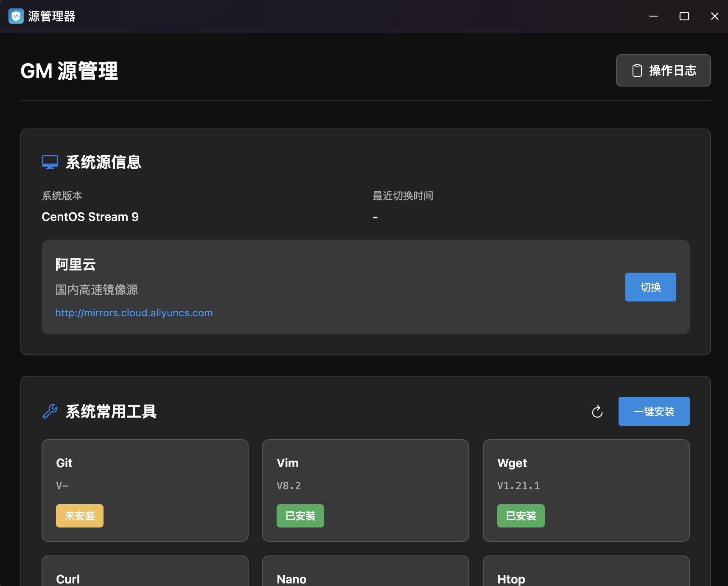This screenshot has height=586, width=728.
Task: Click the 已安装 badge on Vim
Action: (x=300, y=516)
